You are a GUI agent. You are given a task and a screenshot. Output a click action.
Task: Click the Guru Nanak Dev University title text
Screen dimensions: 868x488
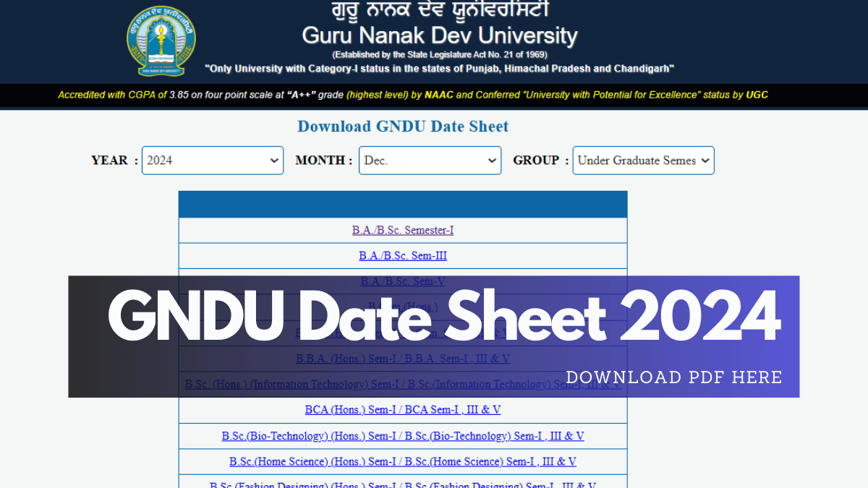440,35
